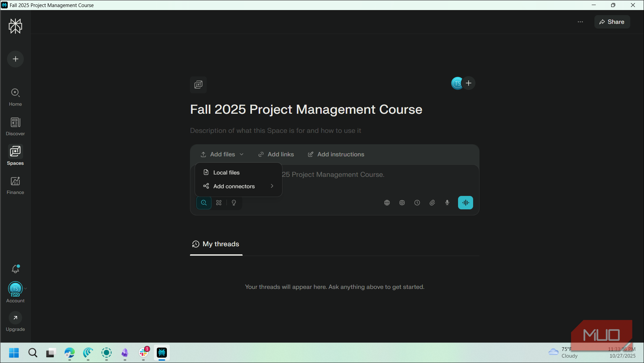644x363 pixels.
Task: Enable the lightbulb Labs mode toggle
Action: (x=234, y=203)
